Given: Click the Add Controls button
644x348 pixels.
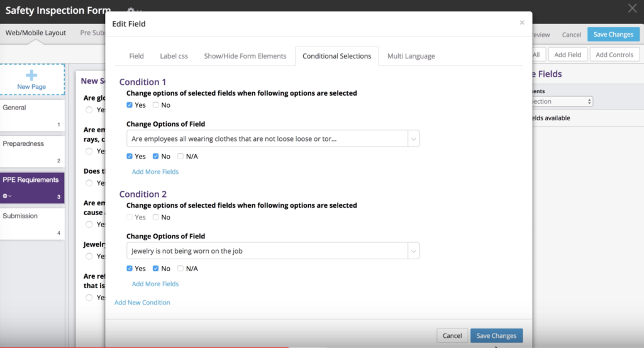Looking at the screenshot, I should click(x=614, y=55).
